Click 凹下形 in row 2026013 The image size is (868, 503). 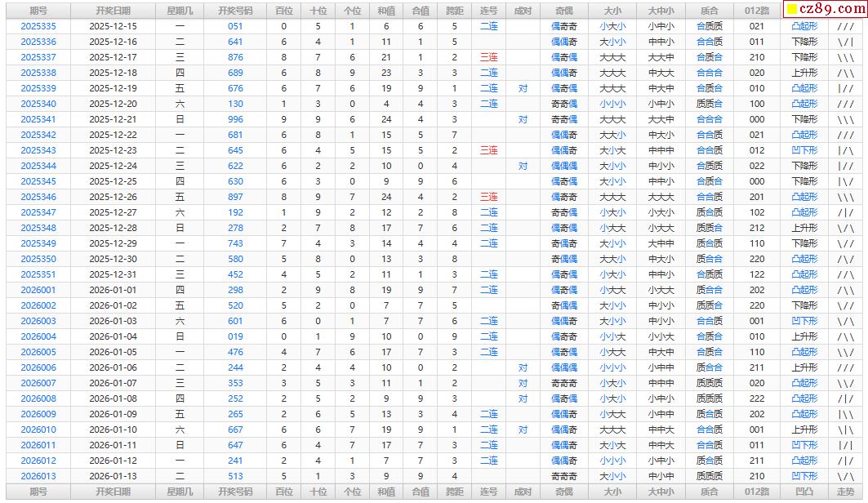(804, 475)
